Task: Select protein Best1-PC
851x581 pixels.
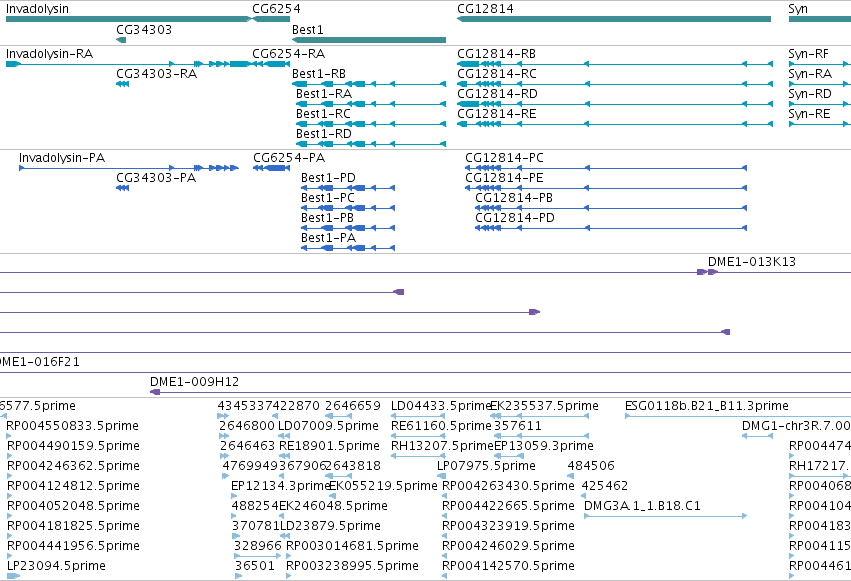Action: click(348, 208)
